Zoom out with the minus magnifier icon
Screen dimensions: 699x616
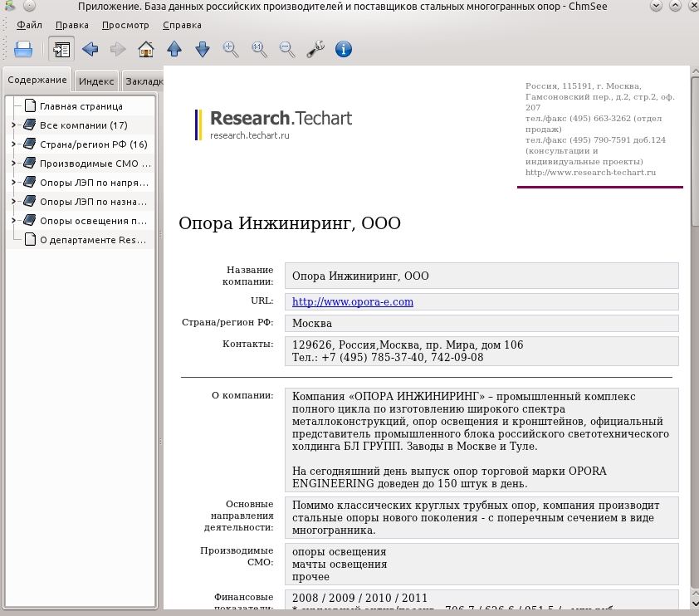pos(287,49)
